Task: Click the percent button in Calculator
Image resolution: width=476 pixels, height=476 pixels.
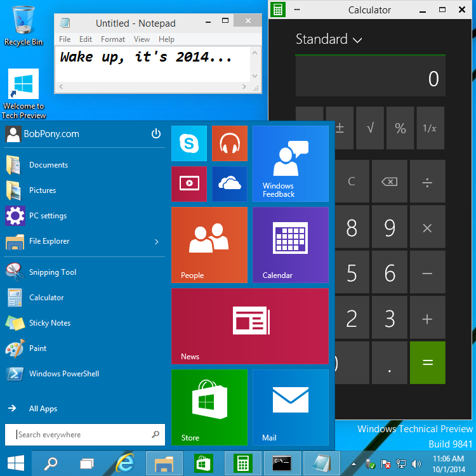Action: 400,128
